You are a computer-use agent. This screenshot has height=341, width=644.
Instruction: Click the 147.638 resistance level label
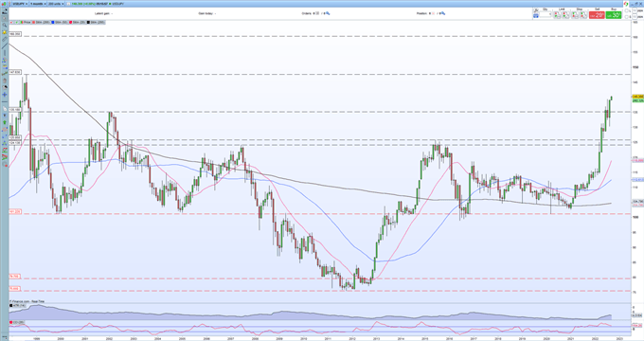[x=15, y=72]
